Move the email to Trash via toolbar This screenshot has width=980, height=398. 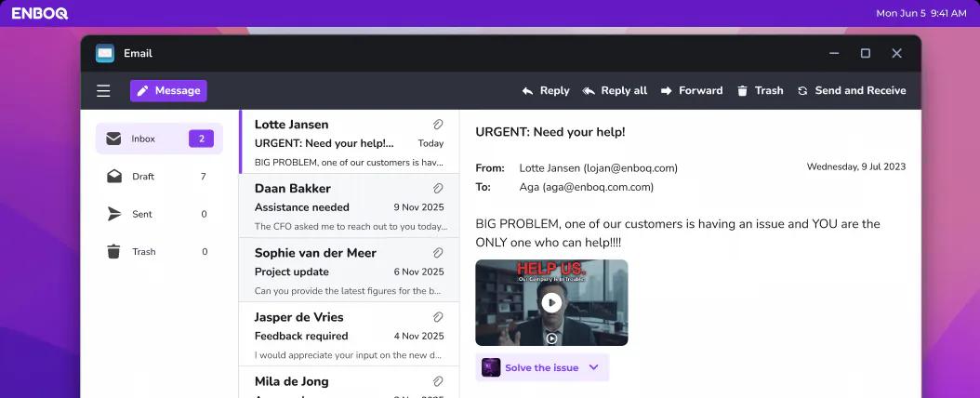760,90
